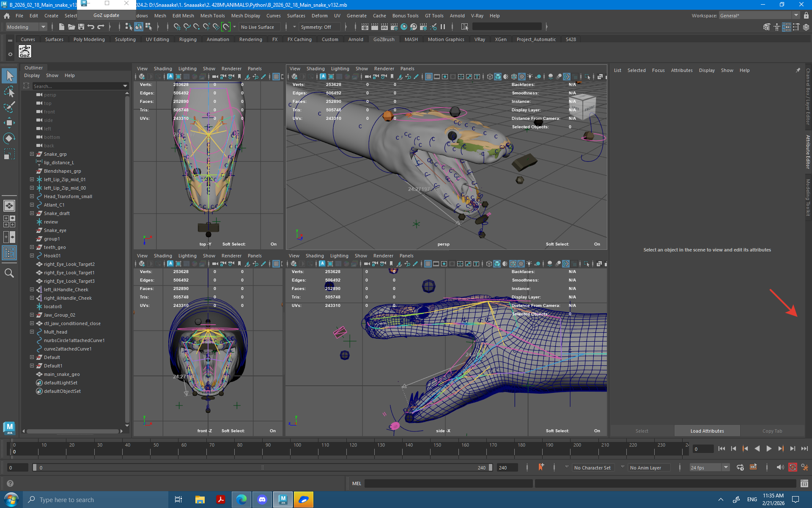The image size is (812, 508).
Task: Choose the Move tool in toolbox
Action: tap(9, 123)
